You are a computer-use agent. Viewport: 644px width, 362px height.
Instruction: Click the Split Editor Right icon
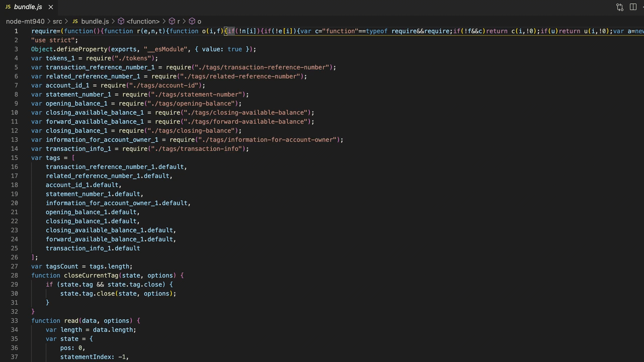click(633, 7)
